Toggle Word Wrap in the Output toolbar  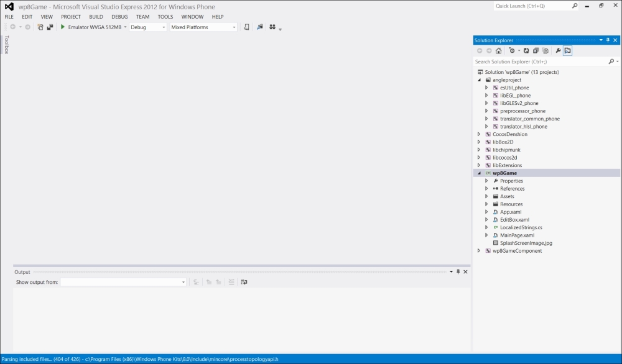(244, 282)
